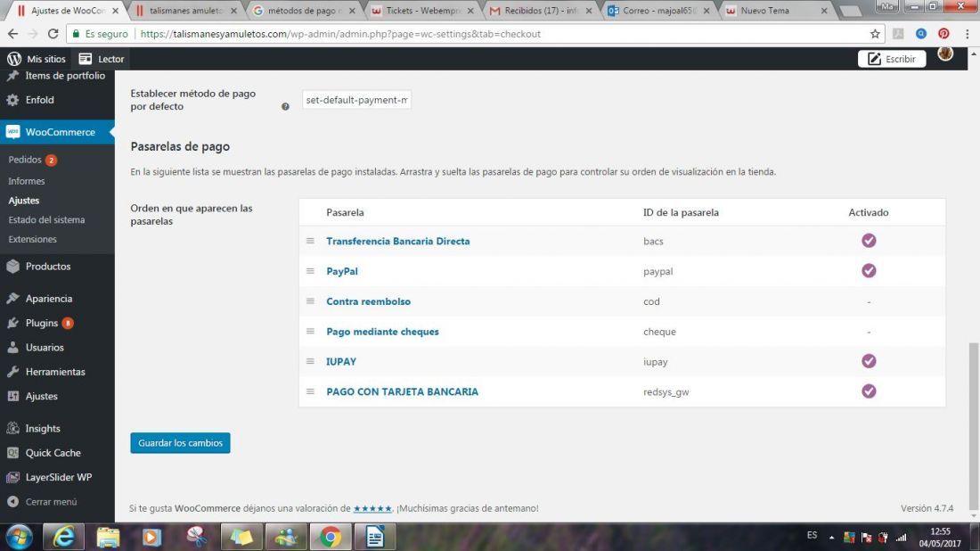Open the user avatar in admin bar
The image size is (980, 551).
[x=945, y=54]
